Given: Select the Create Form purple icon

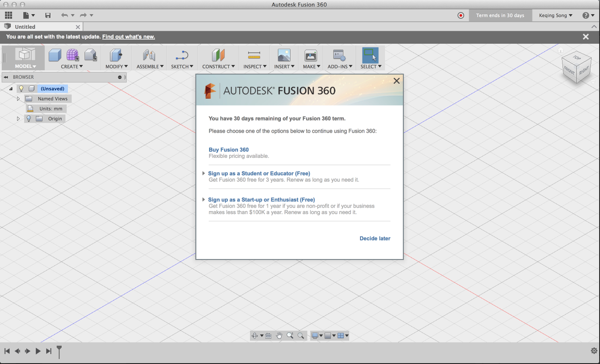Looking at the screenshot, I should coord(73,55).
